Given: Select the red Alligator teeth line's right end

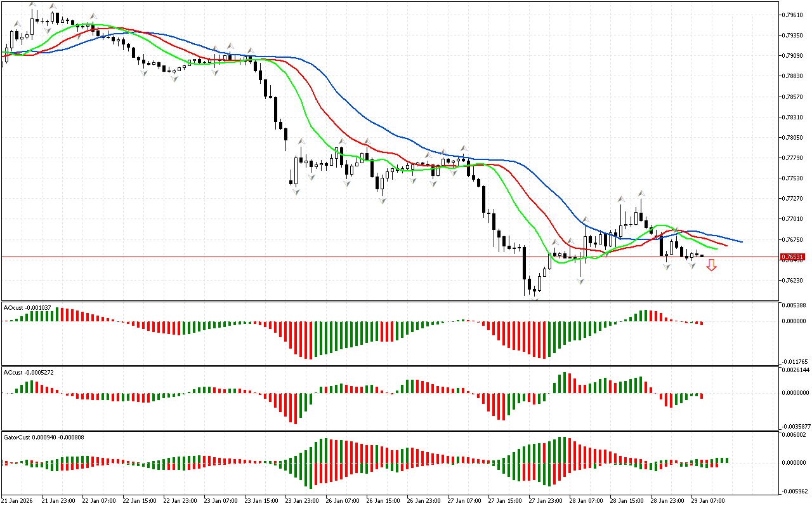Looking at the screenshot, I should (x=726, y=244).
